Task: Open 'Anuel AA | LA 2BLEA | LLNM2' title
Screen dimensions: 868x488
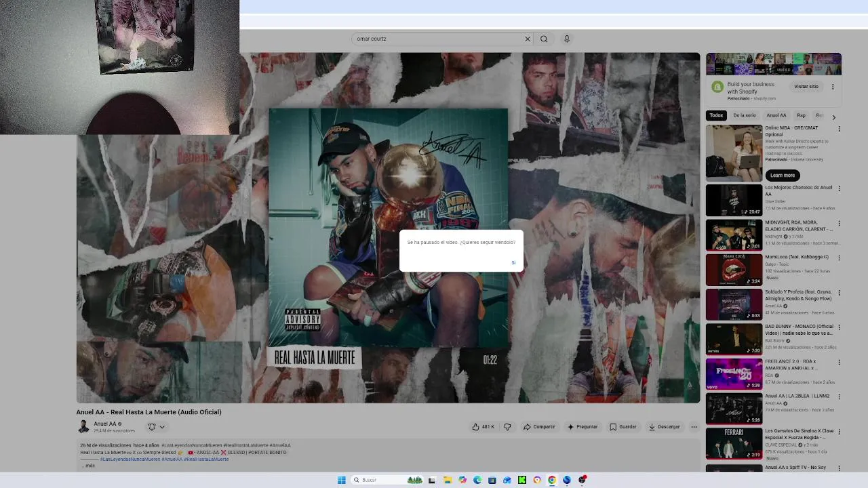Action: (x=797, y=396)
